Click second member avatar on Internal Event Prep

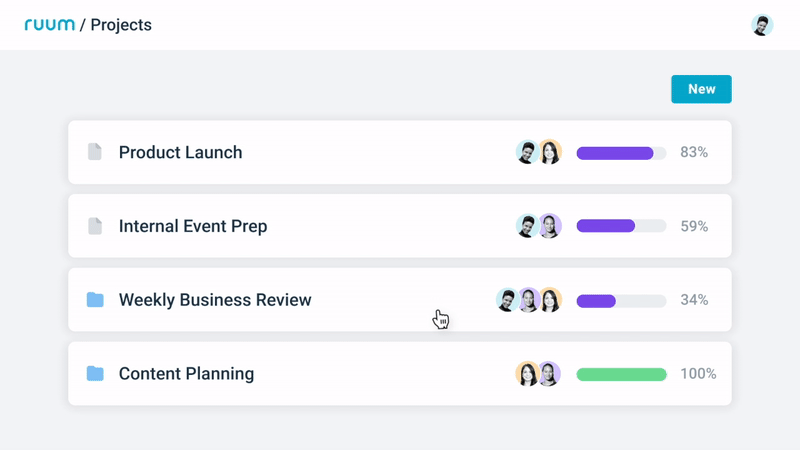tap(549, 226)
